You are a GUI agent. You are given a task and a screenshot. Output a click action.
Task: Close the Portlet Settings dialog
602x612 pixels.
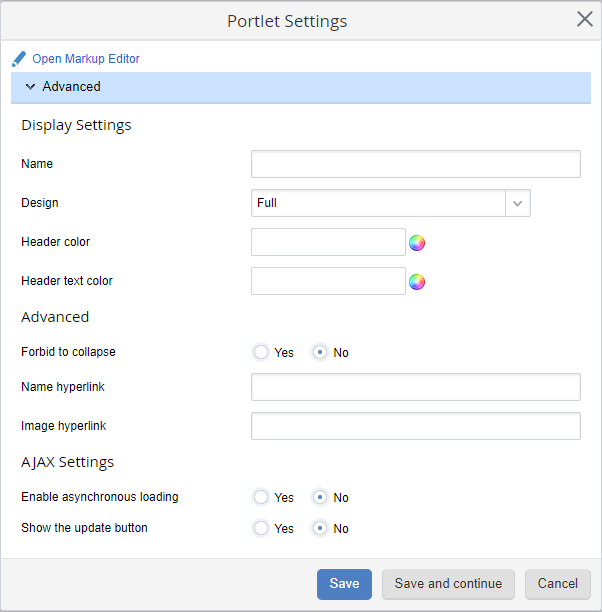click(585, 19)
